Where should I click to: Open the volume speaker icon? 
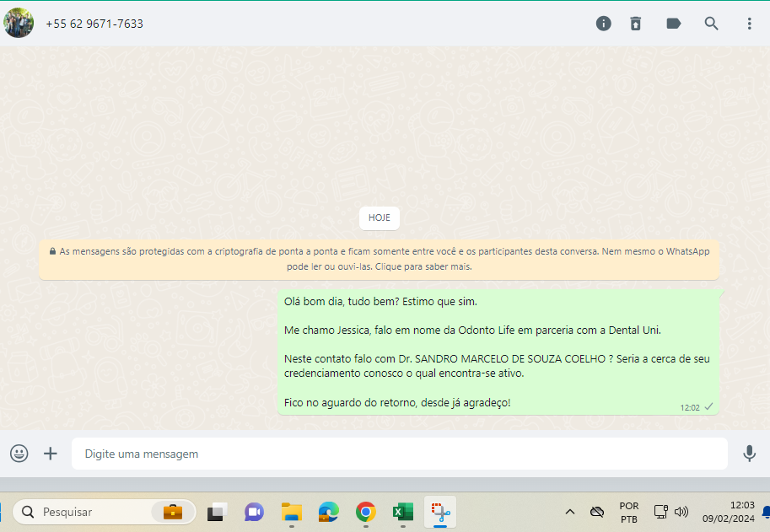681,512
